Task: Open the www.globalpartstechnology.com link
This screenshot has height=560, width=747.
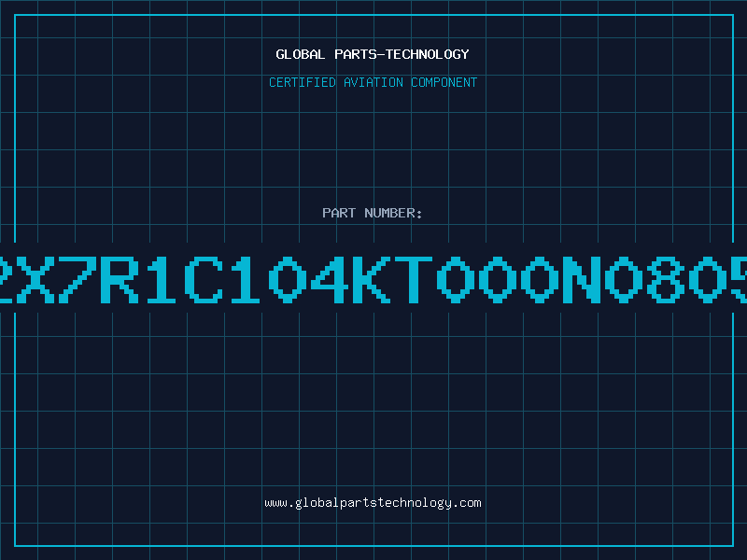Action: click(x=373, y=503)
